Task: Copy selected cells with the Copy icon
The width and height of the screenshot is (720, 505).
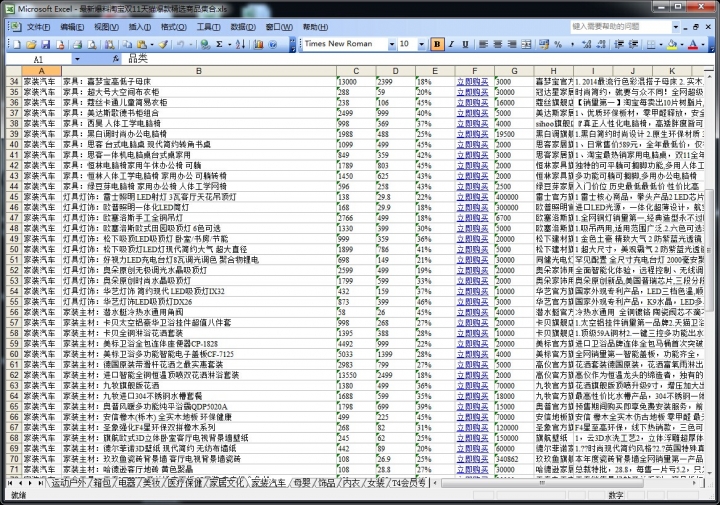Action: click(x=127, y=45)
